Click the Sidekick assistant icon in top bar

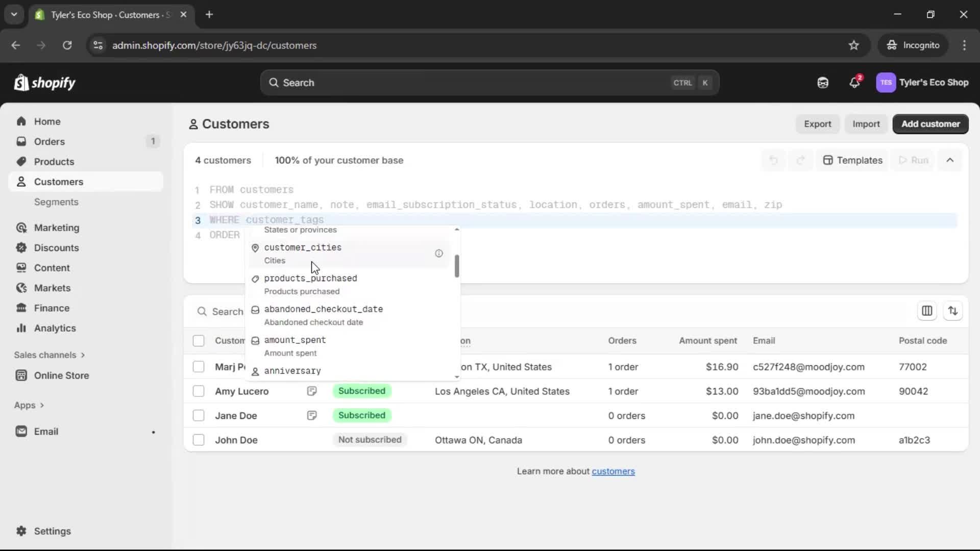coord(823,83)
